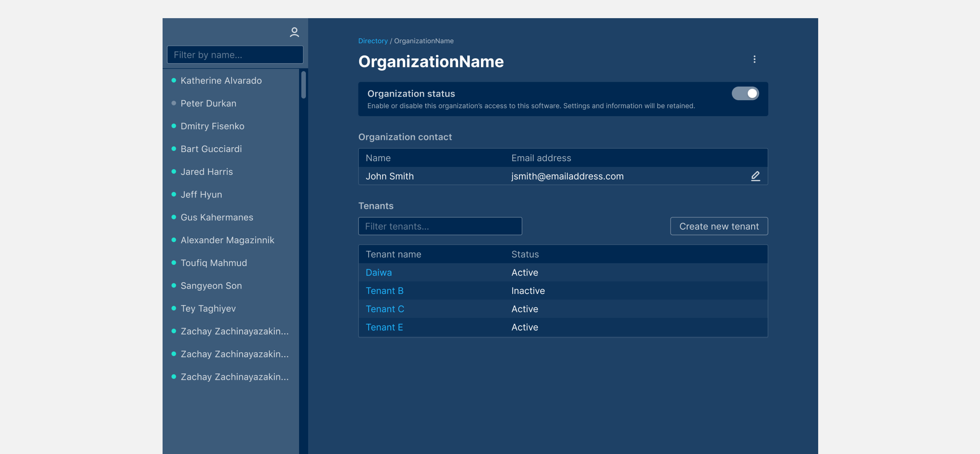Select Peter Durkan in the sidebar

point(208,104)
